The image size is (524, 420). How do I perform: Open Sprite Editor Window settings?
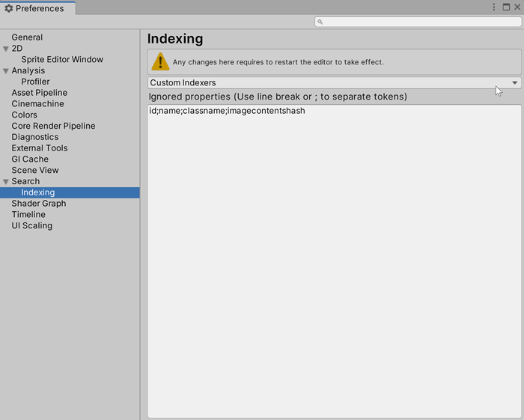(x=62, y=59)
